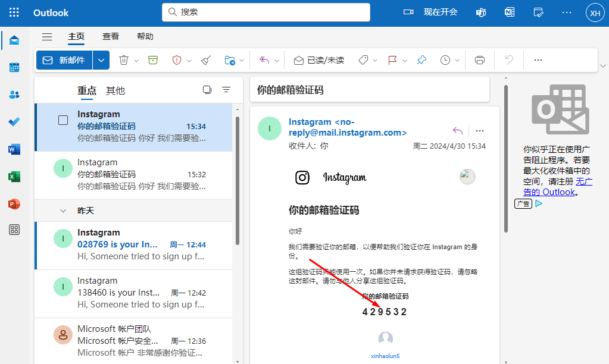
Task: Click the Move to folder icon
Action: 230,60
